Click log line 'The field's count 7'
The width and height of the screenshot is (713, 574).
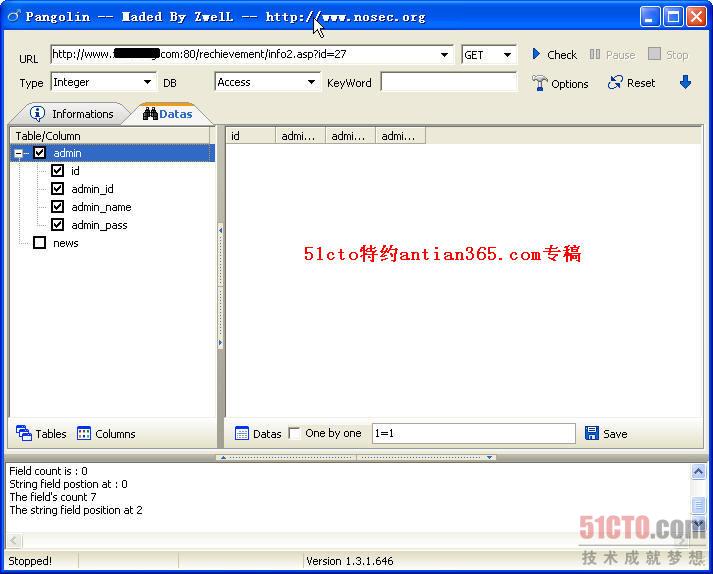(53, 497)
